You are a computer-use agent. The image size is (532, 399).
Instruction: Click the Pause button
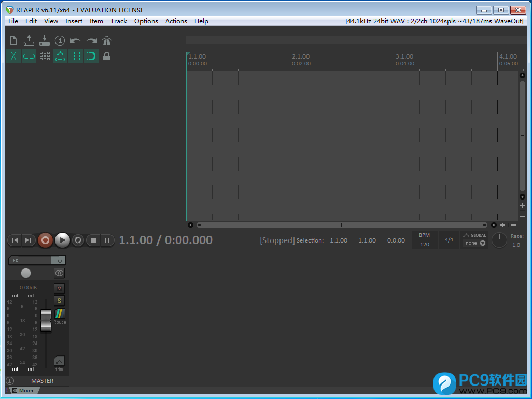pyautogui.click(x=107, y=240)
